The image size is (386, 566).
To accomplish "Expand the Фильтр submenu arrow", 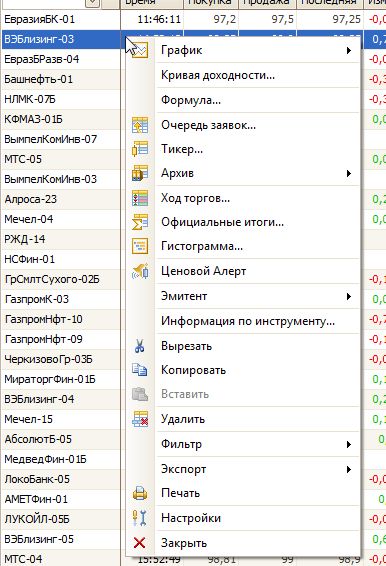I will point(349,444).
